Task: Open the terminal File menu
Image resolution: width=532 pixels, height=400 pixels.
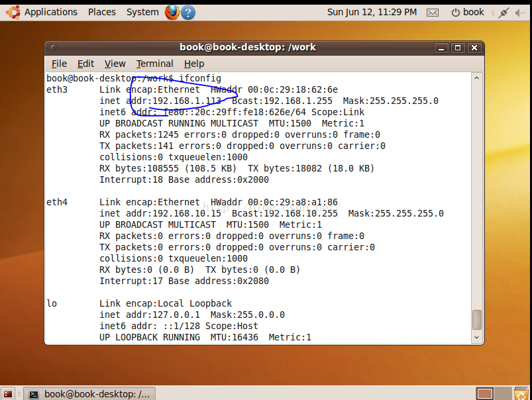Action: pyautogui.click(x=59, y=64)
